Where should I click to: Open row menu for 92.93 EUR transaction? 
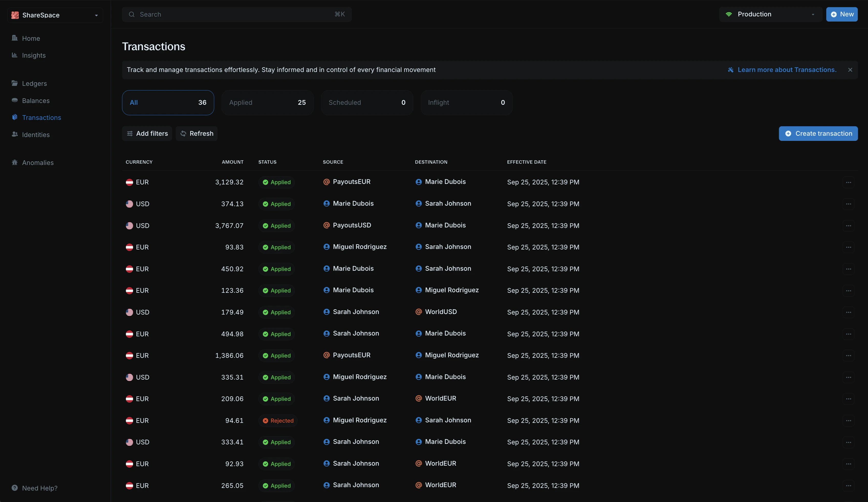pyautogui.click(x=848, y=464)
